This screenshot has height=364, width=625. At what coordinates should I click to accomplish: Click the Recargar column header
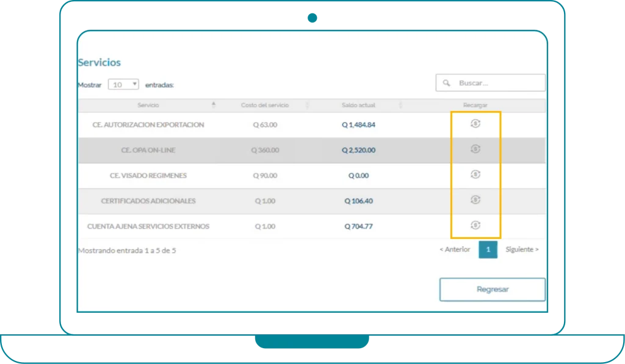(x=475, y=105)
